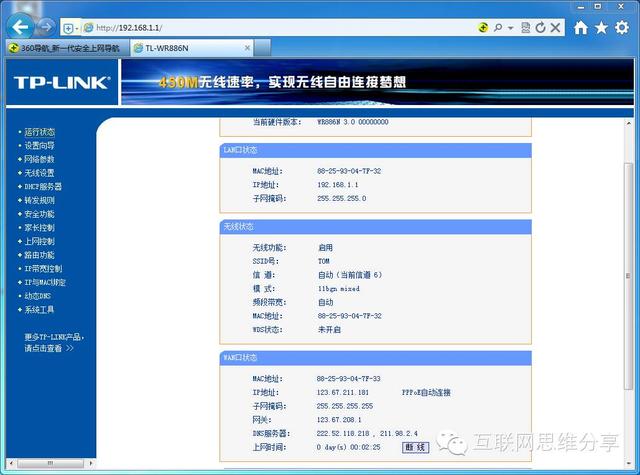Open favorites with the star icon
640x475 pixels.
(x=601, y=28)
